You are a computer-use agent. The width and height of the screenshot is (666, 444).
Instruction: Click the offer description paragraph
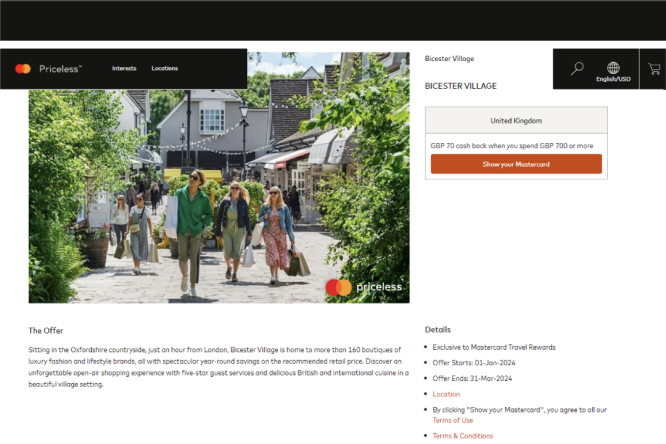(x=219, y=367)
